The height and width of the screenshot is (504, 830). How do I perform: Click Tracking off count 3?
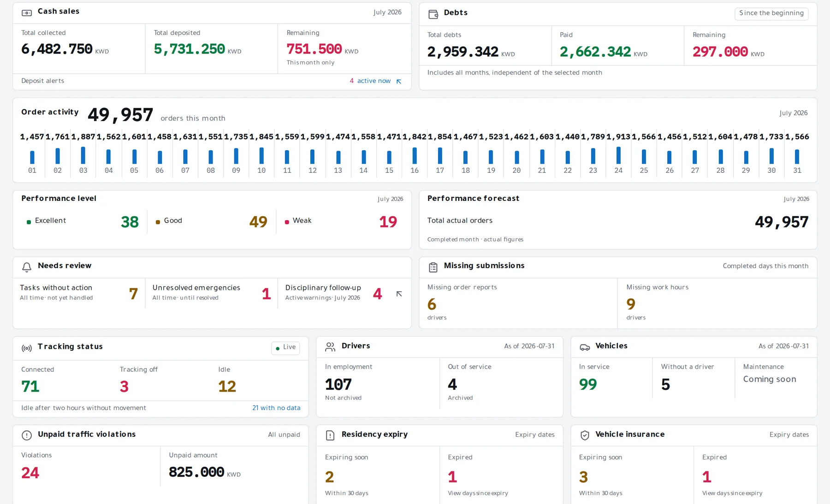click(x=124, y=387)
